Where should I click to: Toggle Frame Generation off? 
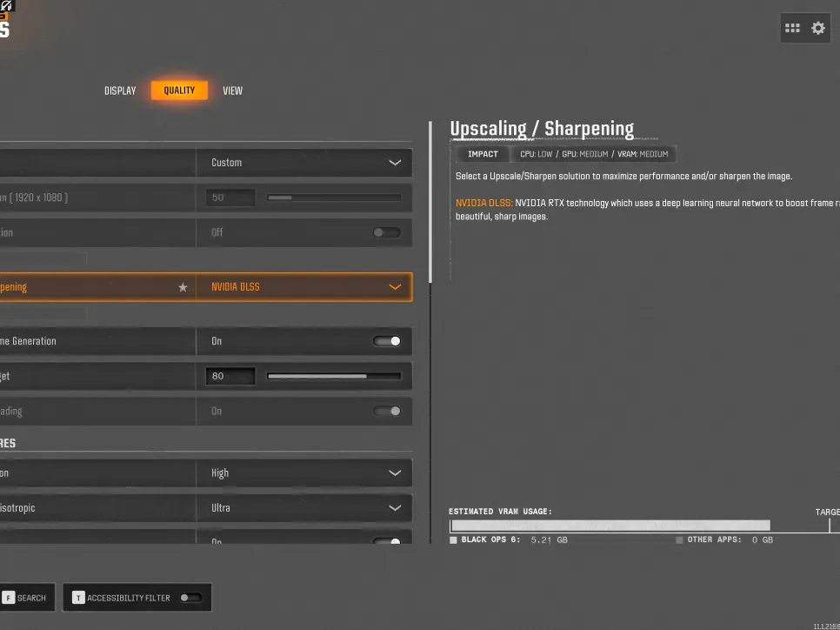coord(387,341)
